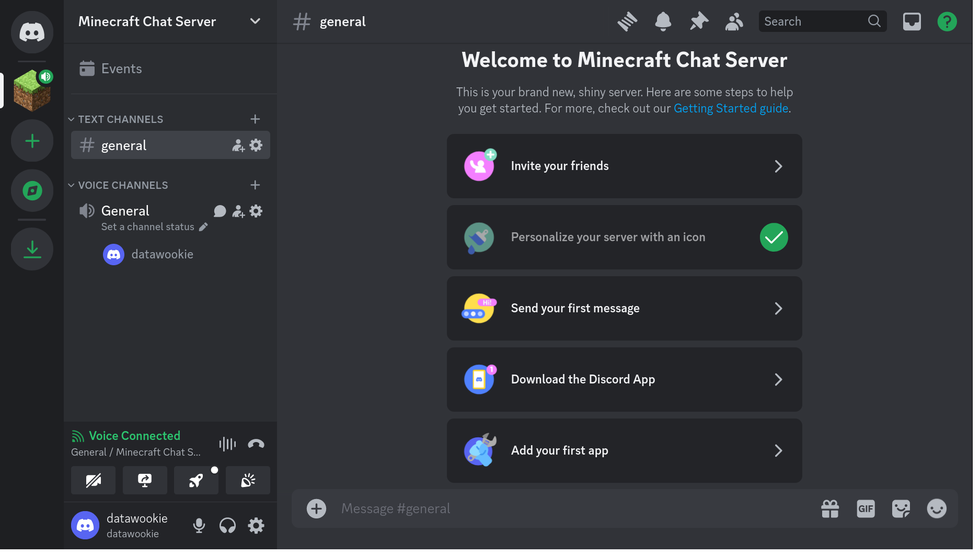Open pinned messages for #general

(x=698, y=21)
